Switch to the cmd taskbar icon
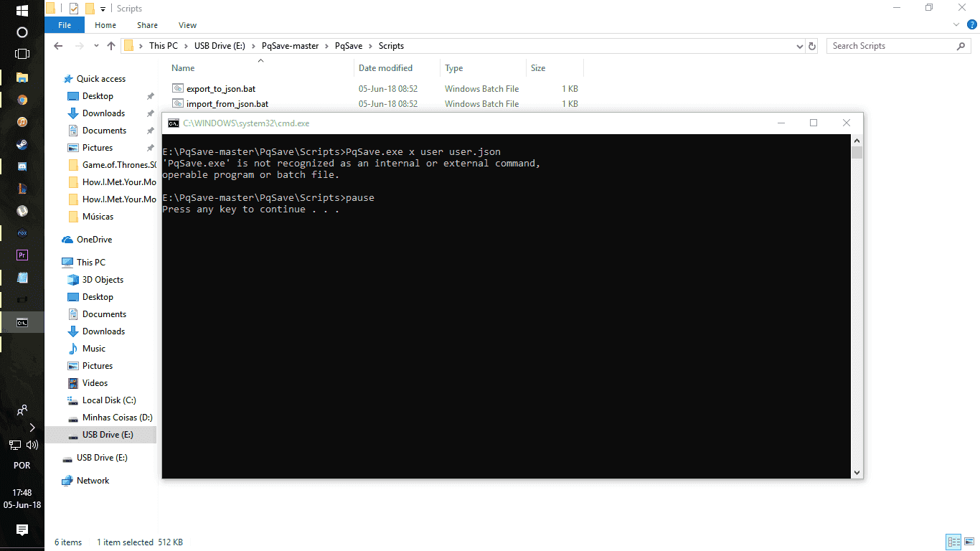Image resolution: width=980 pixels, height=551 pixels. pos(22,322)
